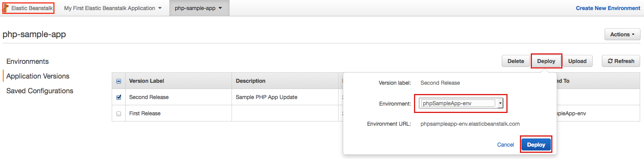This screenshot has width=644, height=159.
Task: Click the Upload button
Action: 577,61
